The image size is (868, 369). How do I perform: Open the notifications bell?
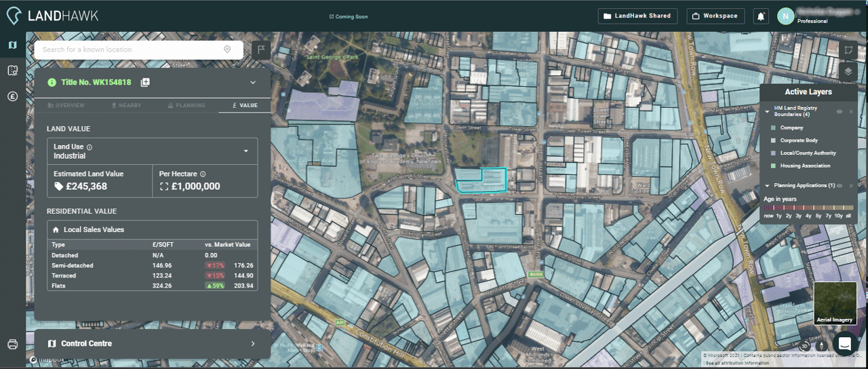tap(761, 16)
